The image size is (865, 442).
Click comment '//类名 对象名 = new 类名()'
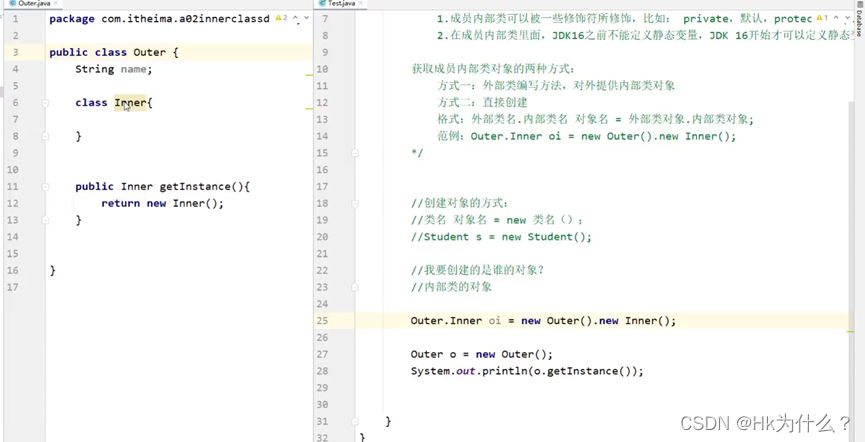[x=497, y=220]
